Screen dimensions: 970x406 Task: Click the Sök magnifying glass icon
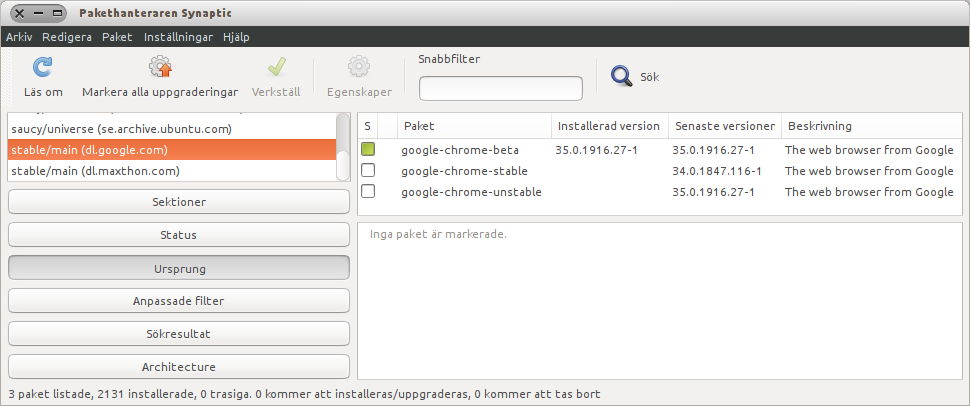tap(621, 76)
